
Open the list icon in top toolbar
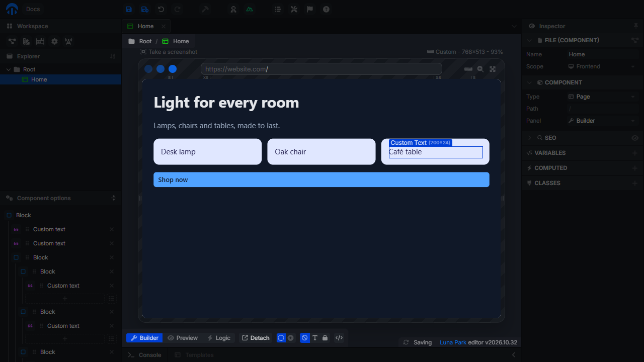pos(278,9)
